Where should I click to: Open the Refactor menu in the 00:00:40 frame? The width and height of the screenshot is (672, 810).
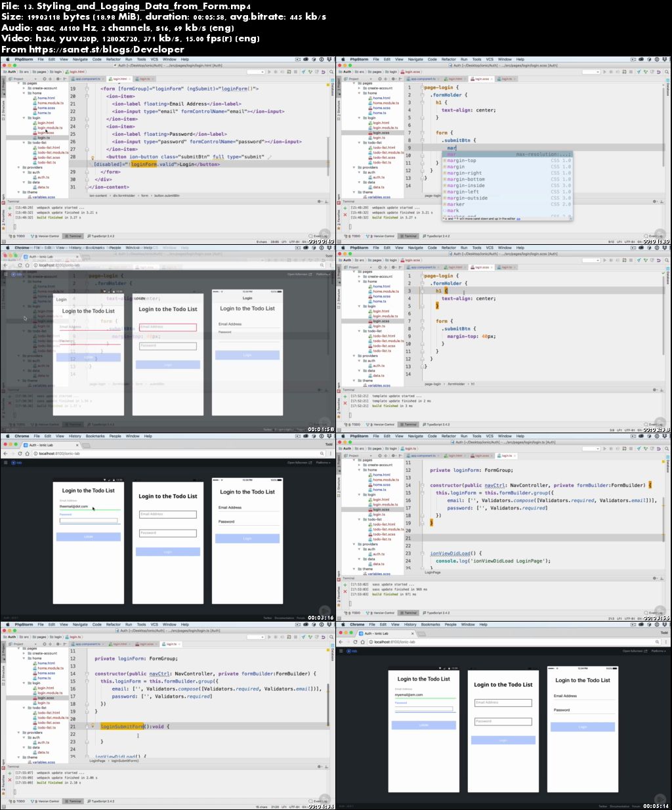(114, 59)
